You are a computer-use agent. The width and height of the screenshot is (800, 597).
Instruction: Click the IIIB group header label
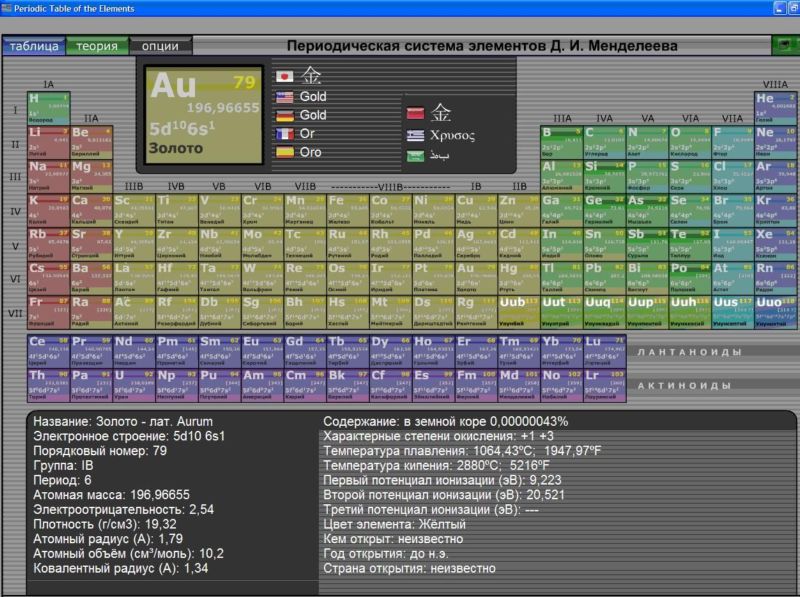[134, 187]
